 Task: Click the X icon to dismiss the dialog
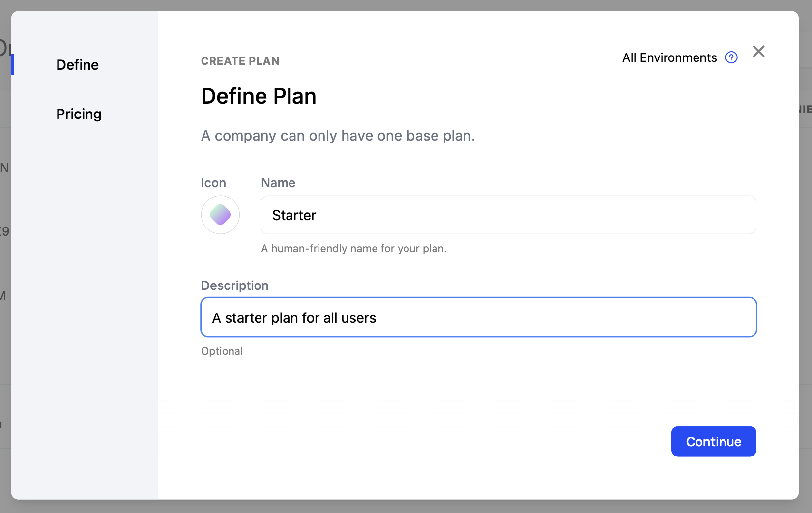[x=758, y=51]
